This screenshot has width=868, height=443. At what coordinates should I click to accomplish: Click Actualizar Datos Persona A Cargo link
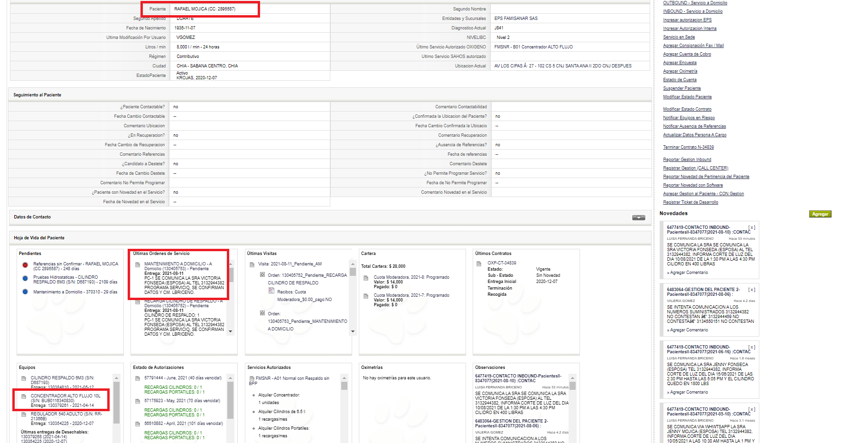[695, 135]
